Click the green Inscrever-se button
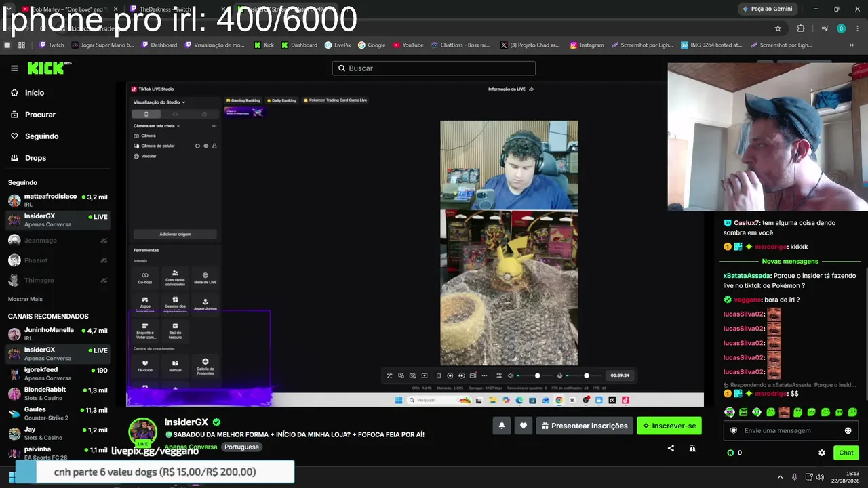The height and width of the screenshot is (488, 868). pos(669,426)
